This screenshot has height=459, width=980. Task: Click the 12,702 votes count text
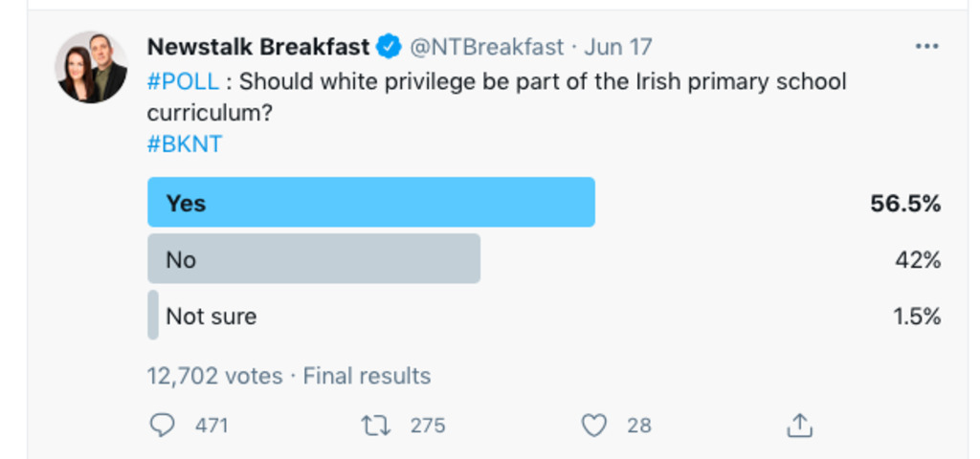pos(214,376)
